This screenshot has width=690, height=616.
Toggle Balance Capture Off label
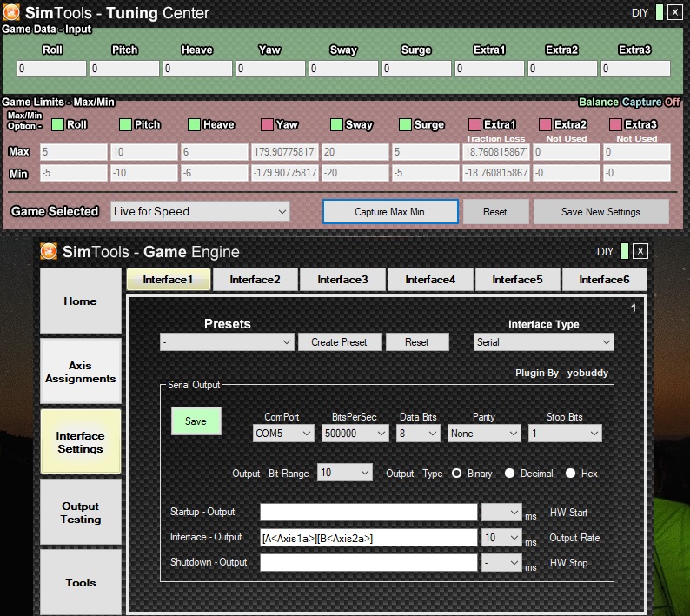coord(629,102)
